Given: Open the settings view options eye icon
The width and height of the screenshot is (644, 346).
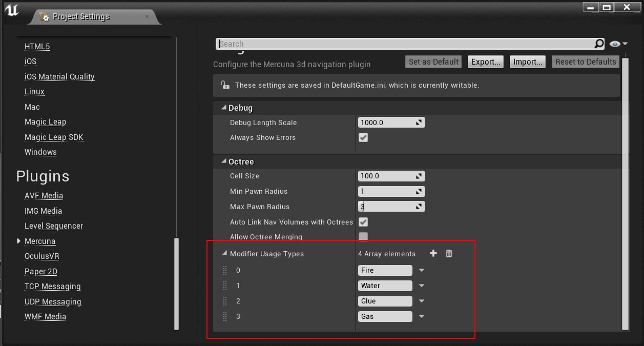Looking at the screenshot, I should [614, 44].
